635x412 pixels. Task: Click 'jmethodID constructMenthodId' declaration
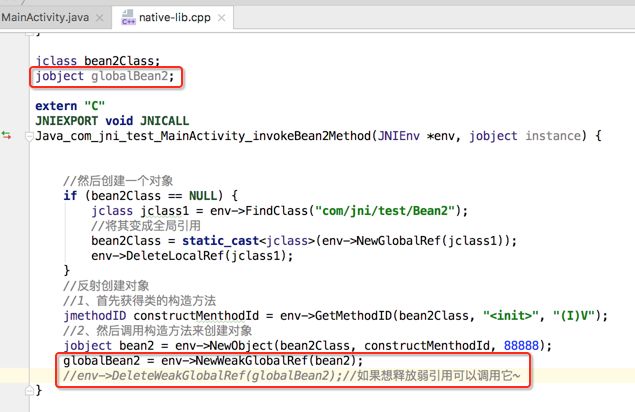tap(161, 316)
